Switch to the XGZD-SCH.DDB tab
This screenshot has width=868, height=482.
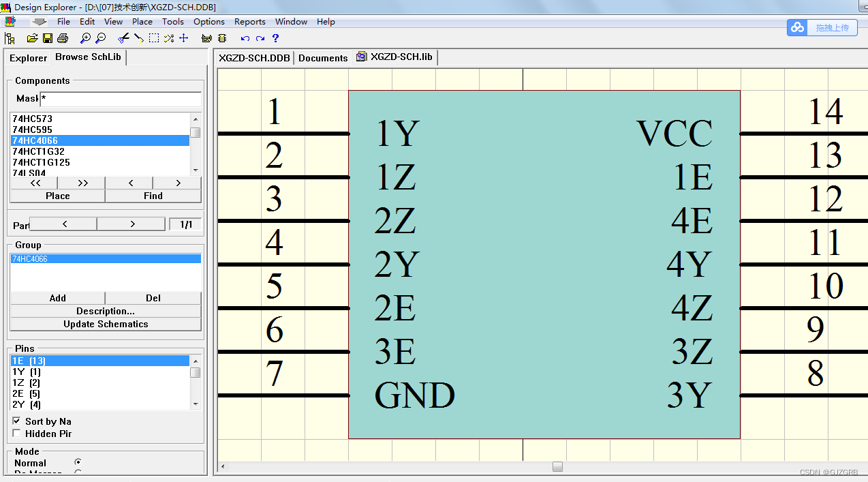tap(252, 58)
